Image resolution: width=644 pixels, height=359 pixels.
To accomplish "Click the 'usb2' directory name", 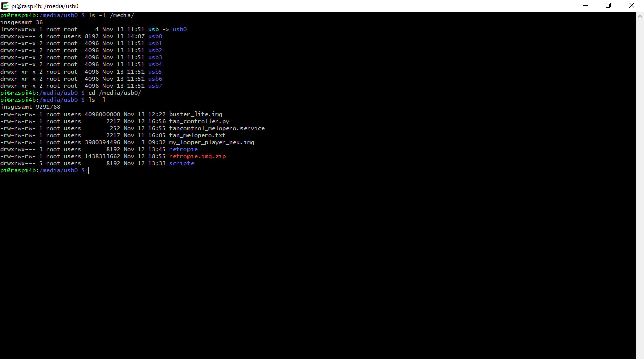I will pyautogui.click(x=155, y=51).
